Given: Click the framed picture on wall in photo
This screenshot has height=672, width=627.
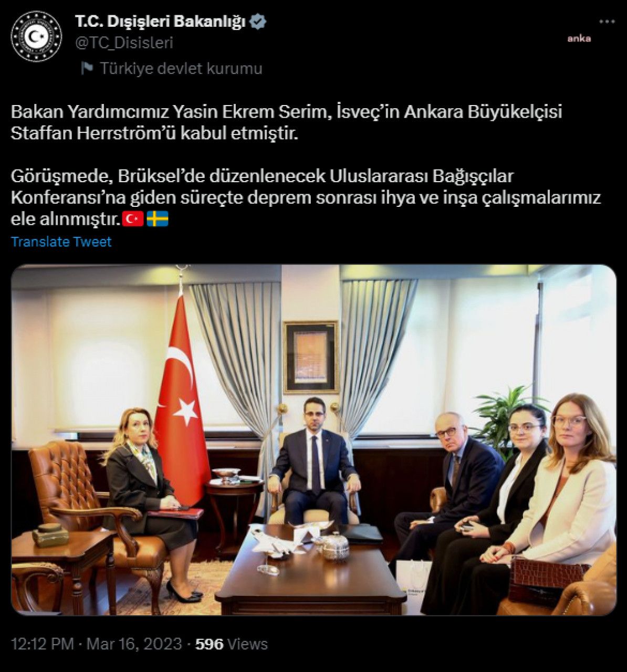Looking at the screenshot, I should [x=311, y=357].
